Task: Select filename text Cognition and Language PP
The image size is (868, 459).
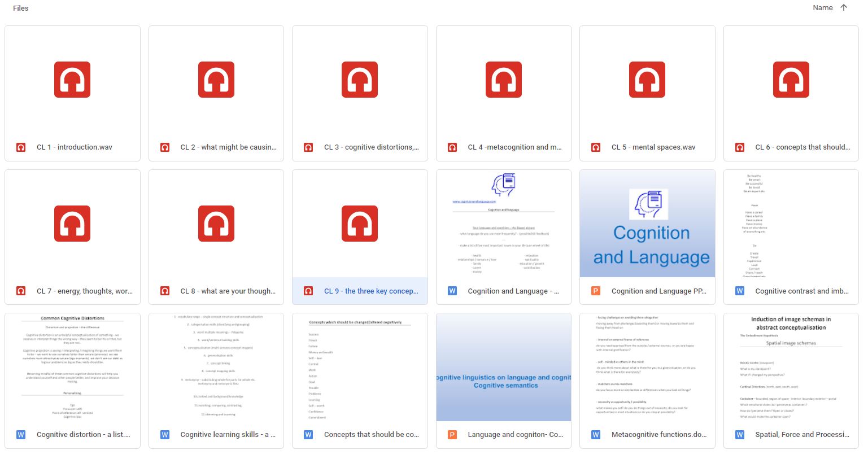Action: click(659, 291)
